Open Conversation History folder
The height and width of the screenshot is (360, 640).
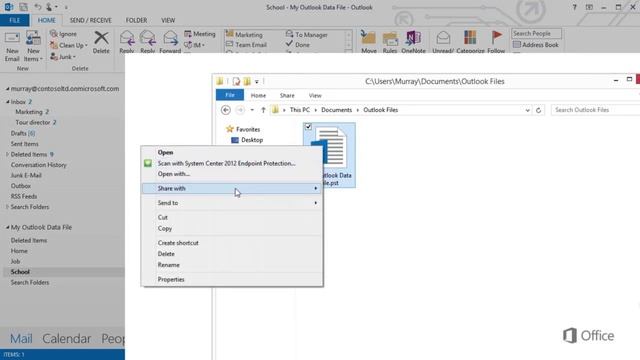coord(38,165)
